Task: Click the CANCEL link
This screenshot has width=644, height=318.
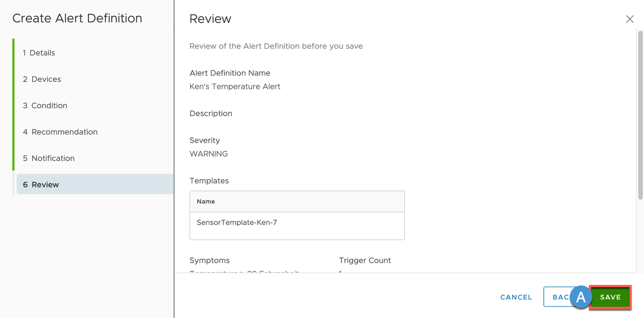Action: coord(516,297)
